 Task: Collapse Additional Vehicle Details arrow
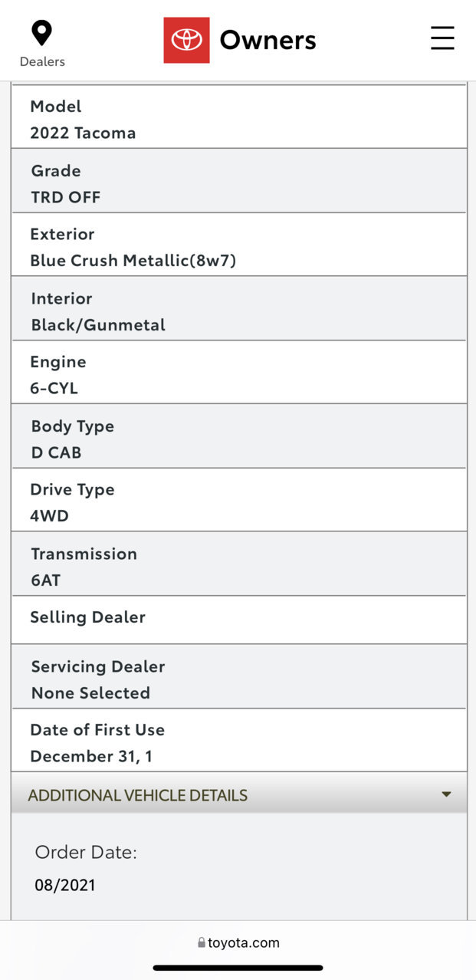(446, 794)
